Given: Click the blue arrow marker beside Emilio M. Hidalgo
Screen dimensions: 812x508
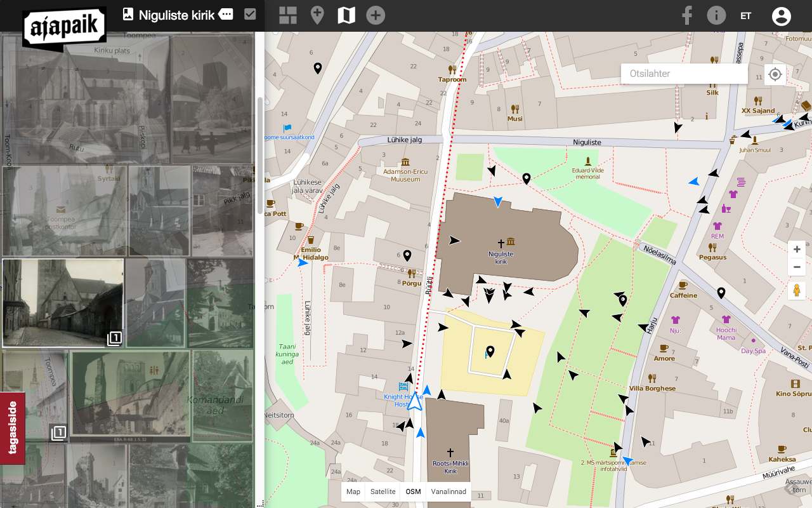Looking at the screenshot, I should (x=303, y=263).
